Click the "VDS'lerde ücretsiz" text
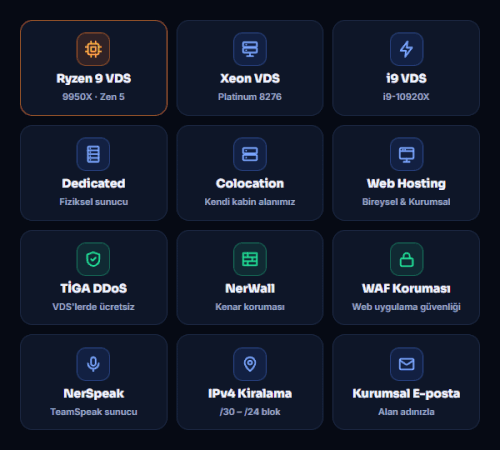Screen dimensions: 500x450 (x=94, y=307)
